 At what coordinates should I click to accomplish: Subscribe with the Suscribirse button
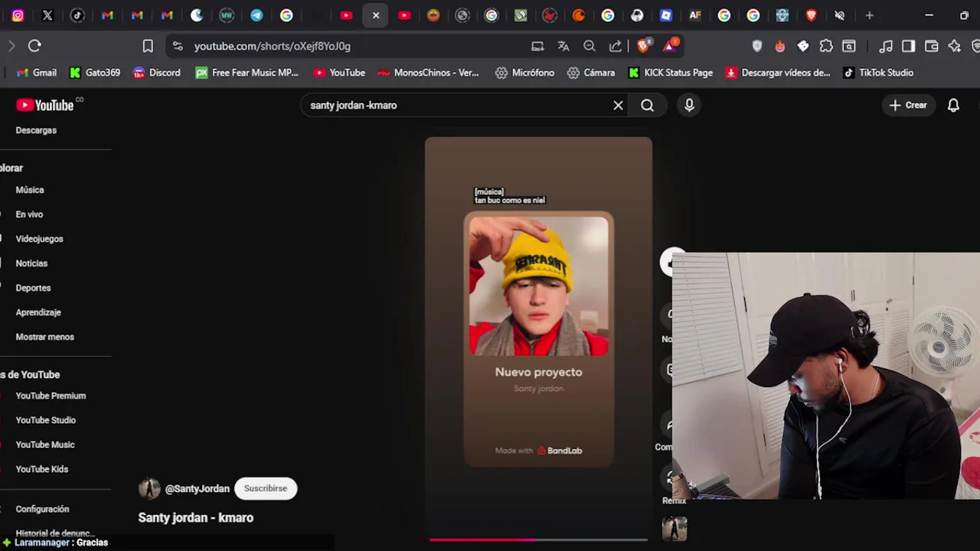[266, 488]
